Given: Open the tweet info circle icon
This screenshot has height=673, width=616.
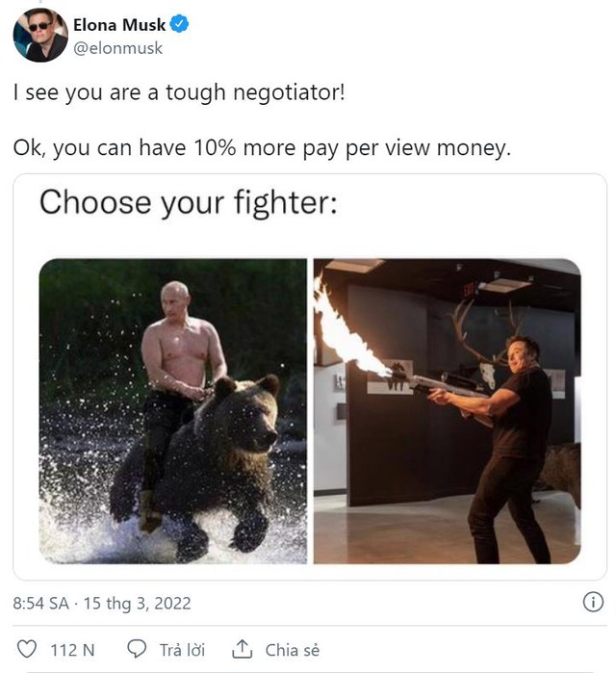Looking at the screenshot, I should (593, 602).
